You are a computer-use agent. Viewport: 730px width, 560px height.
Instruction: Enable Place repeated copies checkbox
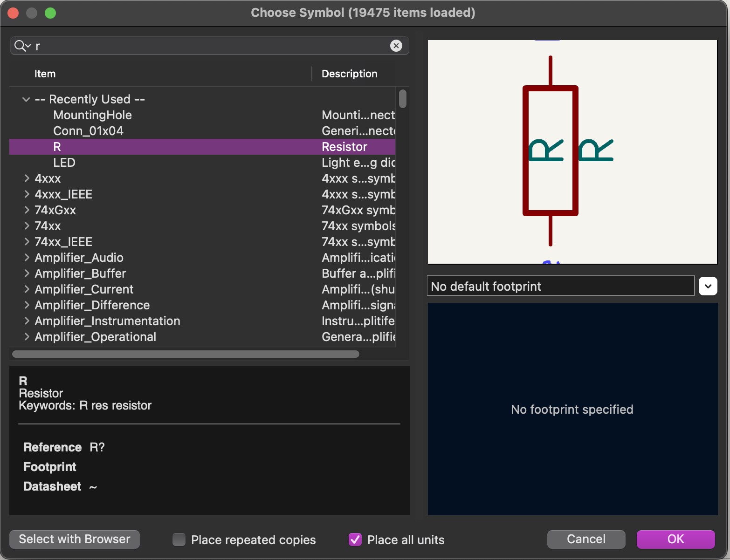click(179, 540)
